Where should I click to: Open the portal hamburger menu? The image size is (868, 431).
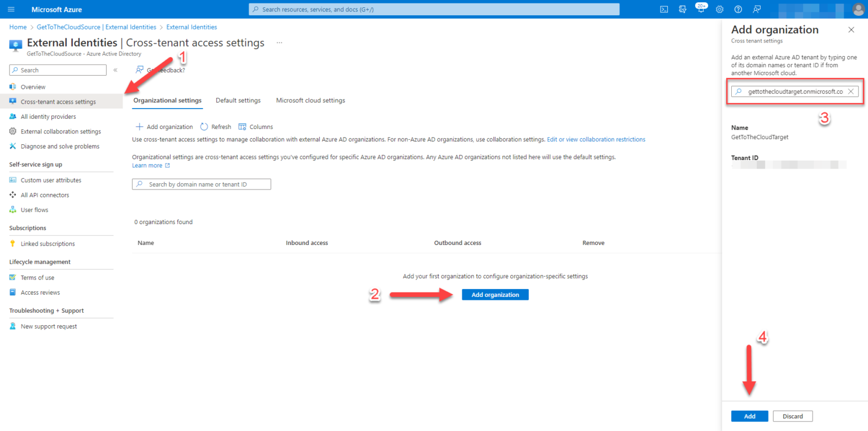tap(11, 9)
